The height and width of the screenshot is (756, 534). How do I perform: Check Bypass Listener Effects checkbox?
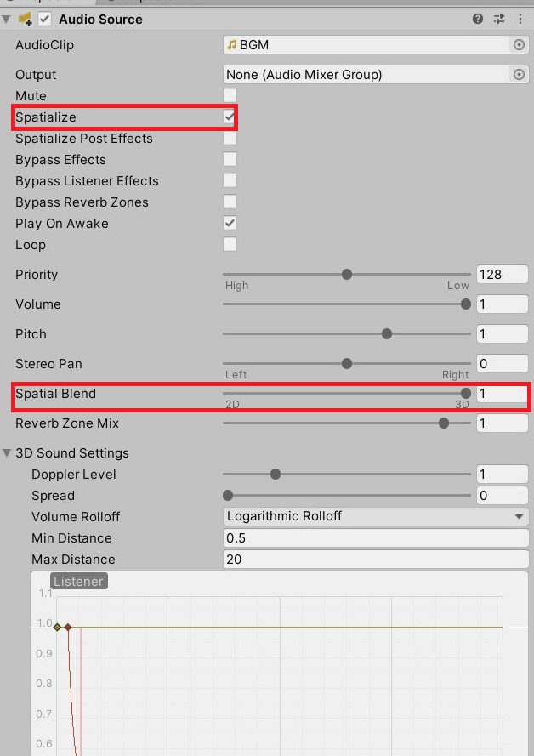[x=230, y=180]
